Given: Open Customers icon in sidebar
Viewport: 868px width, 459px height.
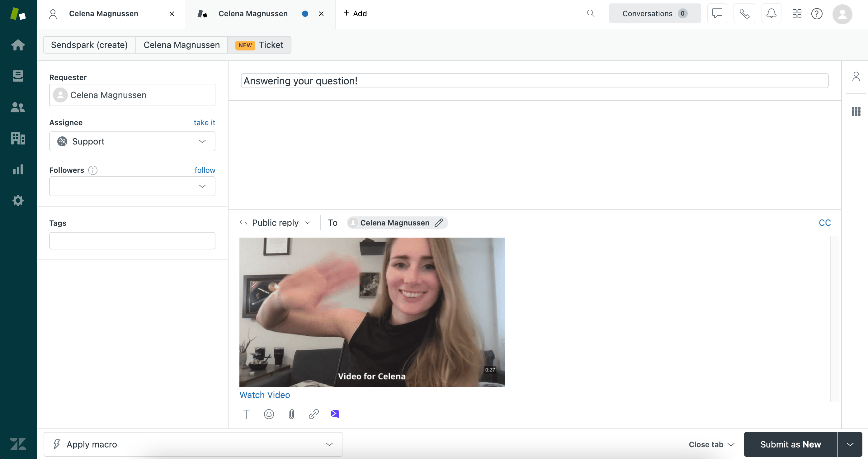Looking at the screenshot, I should pyautogui.click(x=18, y=107).
